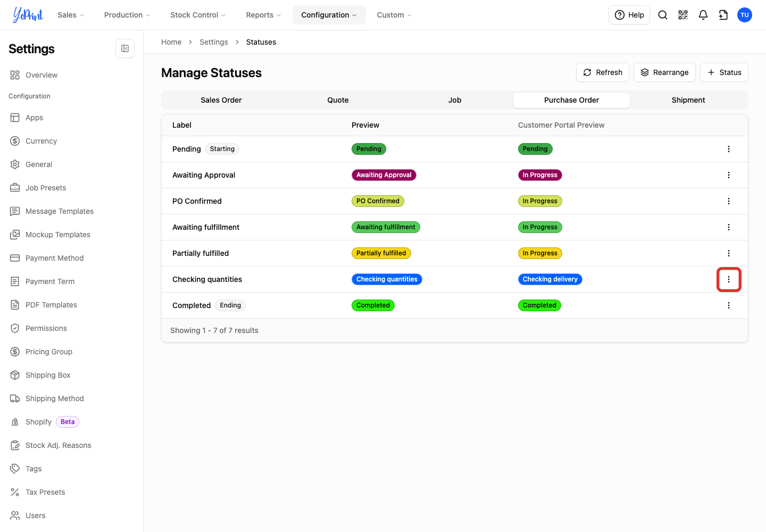Open the TU user avatar menu
Image resolution: width=766 pixels, height=532 pixels.
pyautogui.click(x=745, y=15)
